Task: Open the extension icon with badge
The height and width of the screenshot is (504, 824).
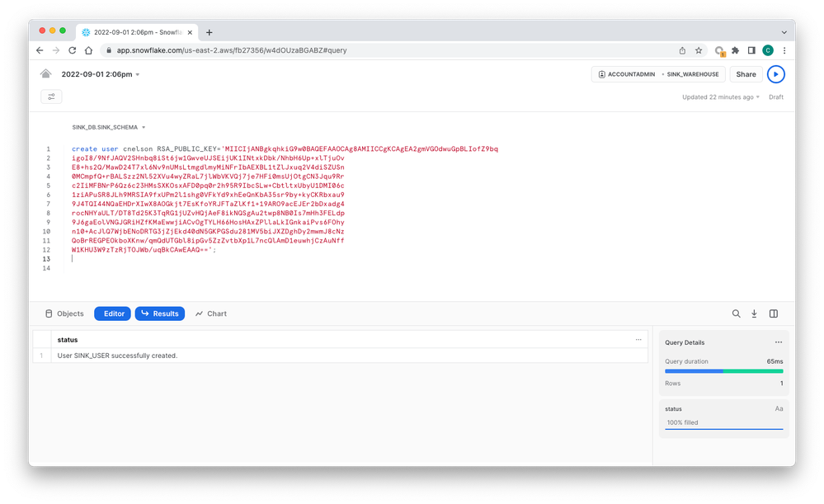Action: (719, 51)
